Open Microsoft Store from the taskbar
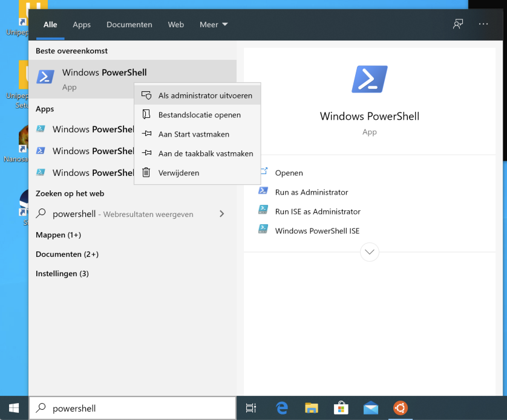Image resolution: width=507 pixels, height=420 pixels. (341, 409)
